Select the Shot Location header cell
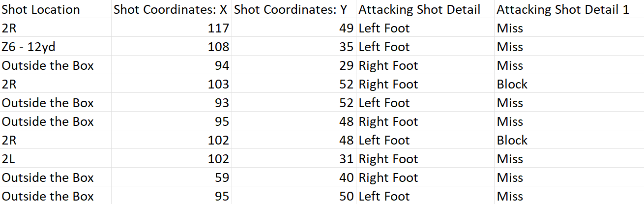This screenshot has height=204, width=644. click(56, 9)
